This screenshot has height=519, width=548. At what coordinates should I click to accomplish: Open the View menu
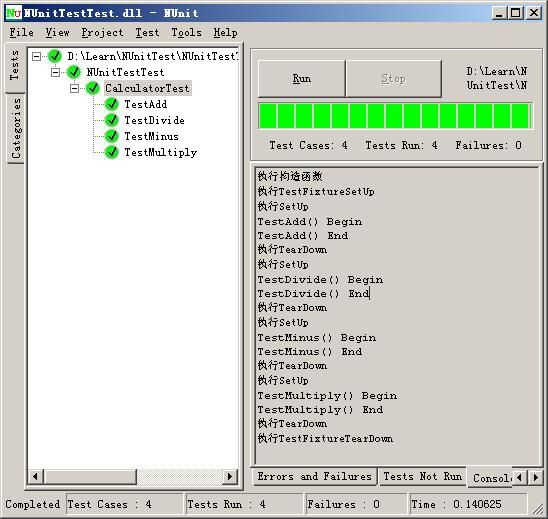click(x=57, y=33)
